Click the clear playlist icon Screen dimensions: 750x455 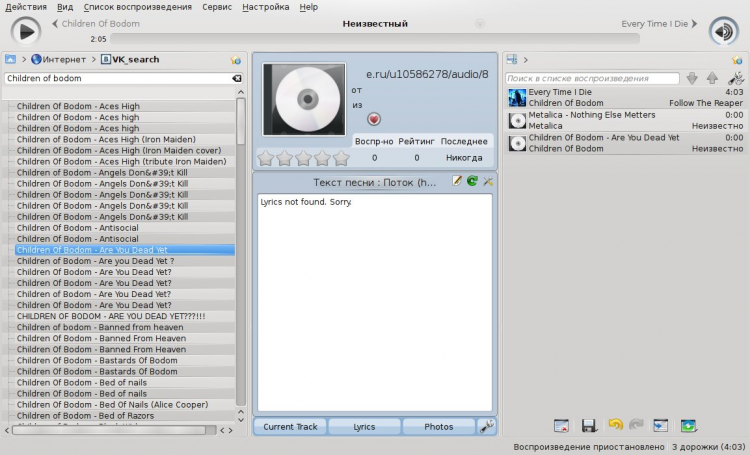[x=561, y=425]
